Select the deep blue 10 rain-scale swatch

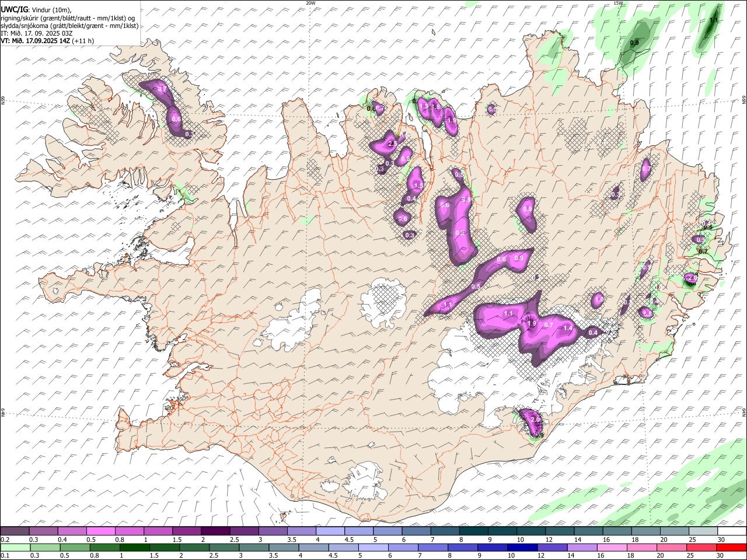(522, 547)
